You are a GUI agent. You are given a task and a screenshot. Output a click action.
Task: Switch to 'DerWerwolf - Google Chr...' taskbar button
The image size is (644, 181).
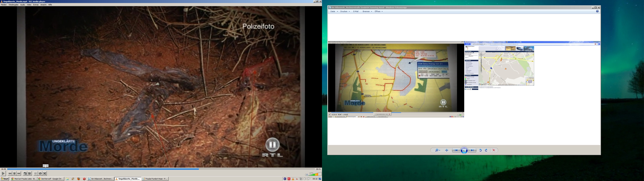point(51,179)
